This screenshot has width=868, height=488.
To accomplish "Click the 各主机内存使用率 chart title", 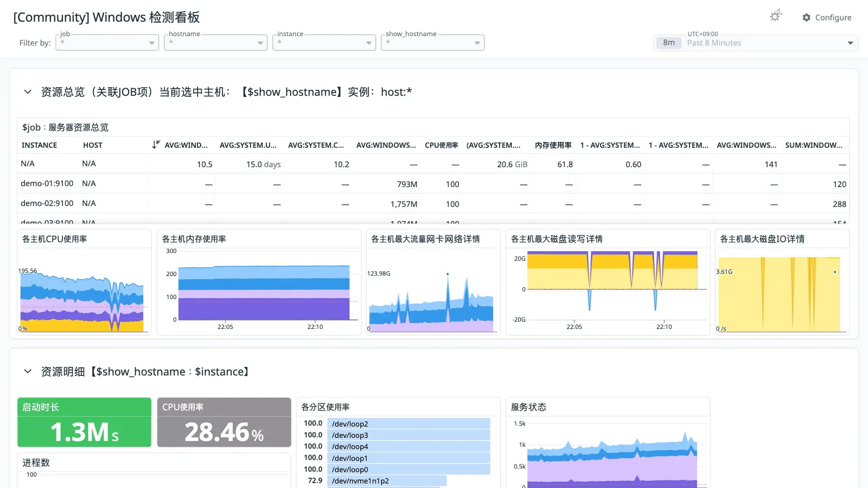I will (194, 239).
